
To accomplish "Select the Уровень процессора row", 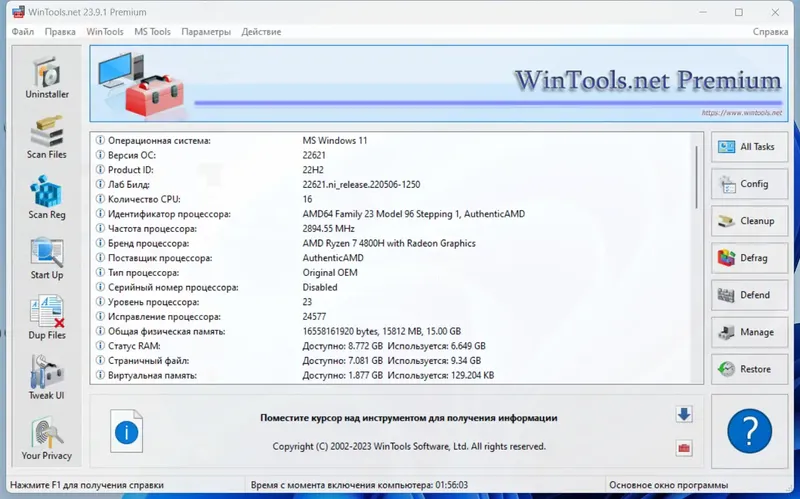I will point(392,302).
